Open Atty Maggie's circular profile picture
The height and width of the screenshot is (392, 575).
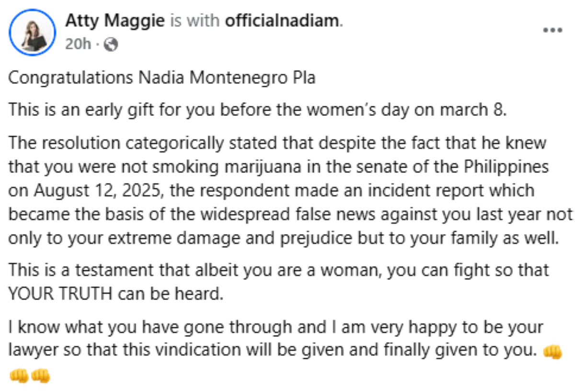tap(33, 32)
